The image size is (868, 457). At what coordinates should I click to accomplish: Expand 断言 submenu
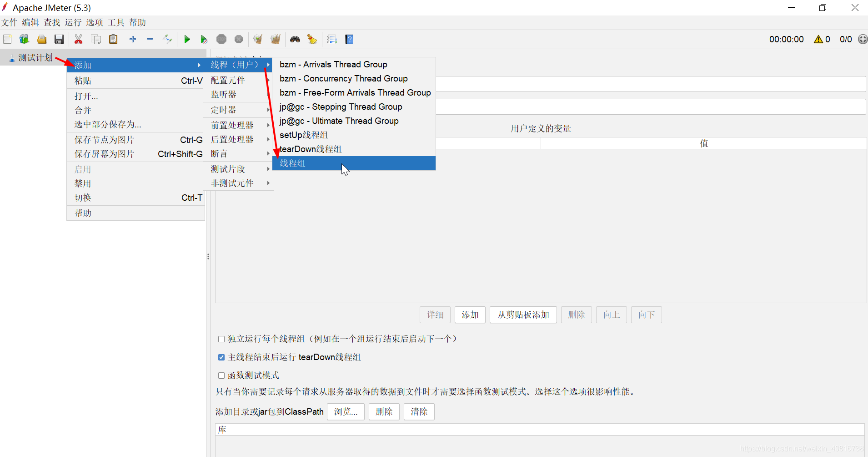[237, 153]
